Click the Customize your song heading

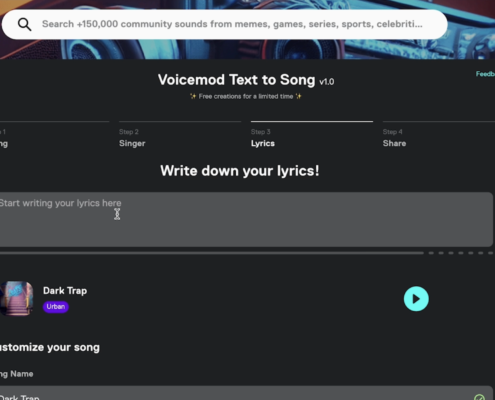pos(50,347)
